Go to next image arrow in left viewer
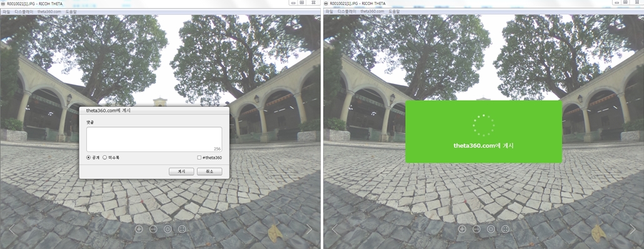The image size is (644, 249). tap(309, 229)
